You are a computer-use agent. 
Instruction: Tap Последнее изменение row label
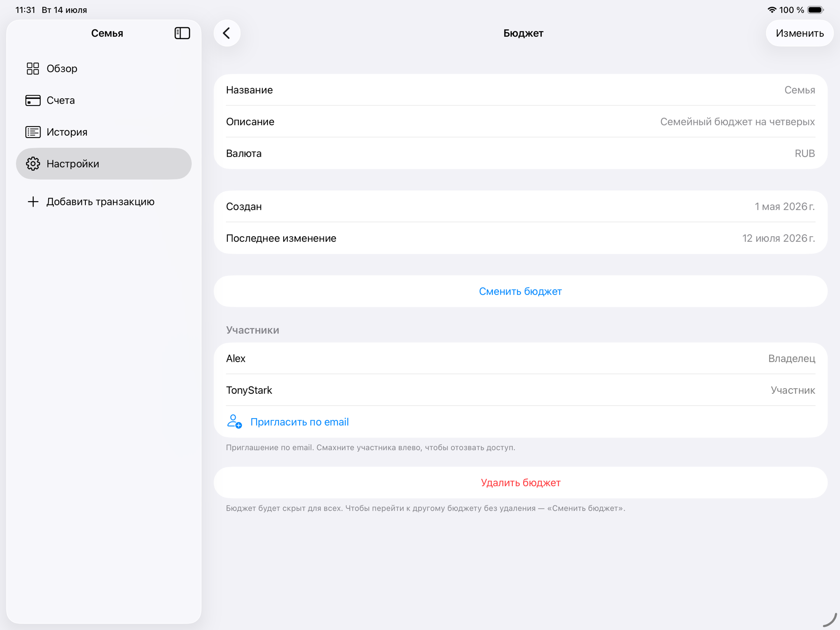click(x=281, y=238)
